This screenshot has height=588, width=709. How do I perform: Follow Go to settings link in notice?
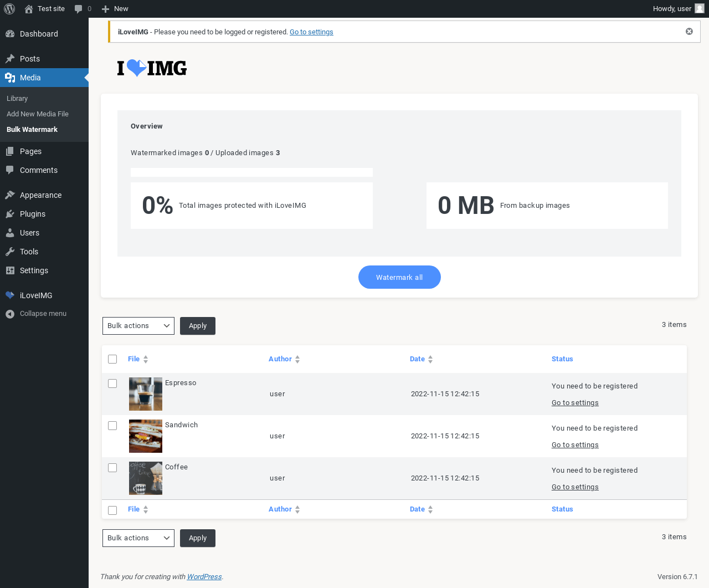tap(311, 32)
